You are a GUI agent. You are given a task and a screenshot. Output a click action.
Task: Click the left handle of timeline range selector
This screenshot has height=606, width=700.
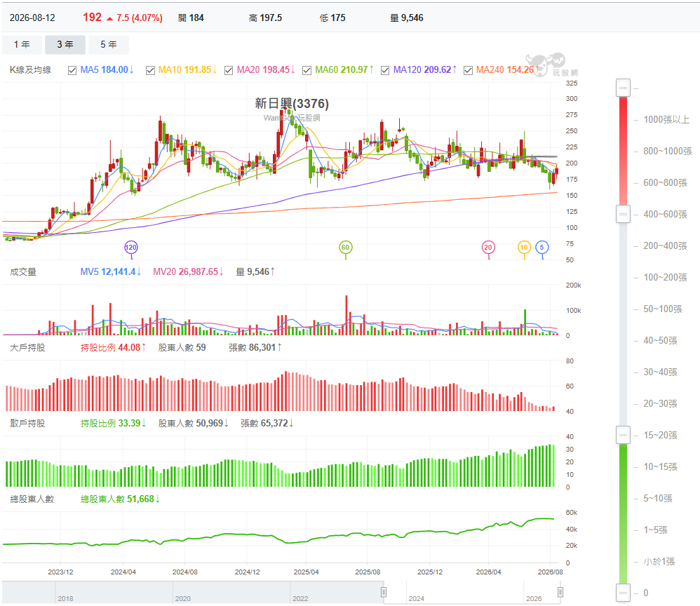[384, 592]
